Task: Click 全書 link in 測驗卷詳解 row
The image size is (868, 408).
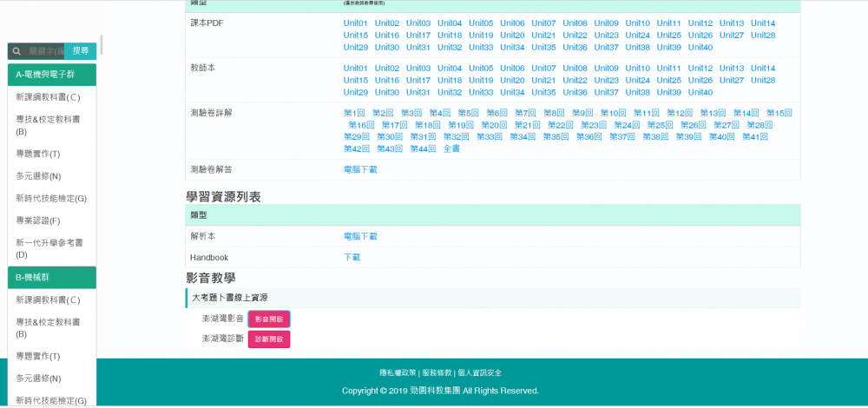Action: [451, 148]
